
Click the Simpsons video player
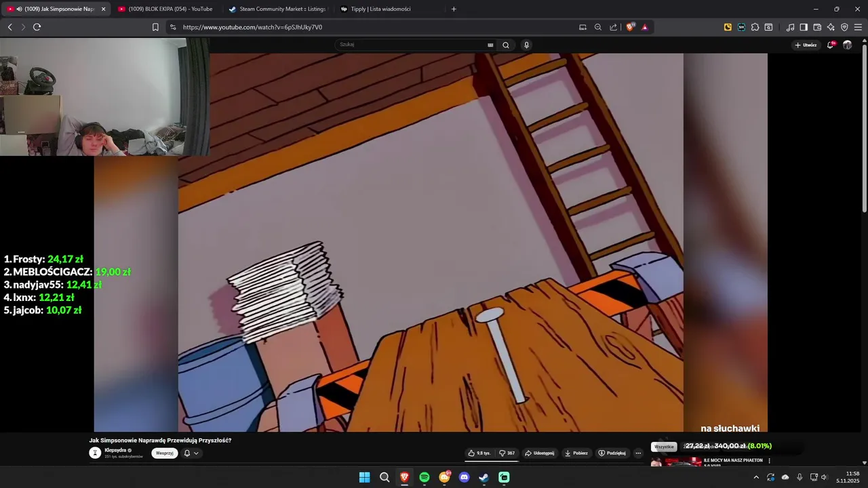431,243
